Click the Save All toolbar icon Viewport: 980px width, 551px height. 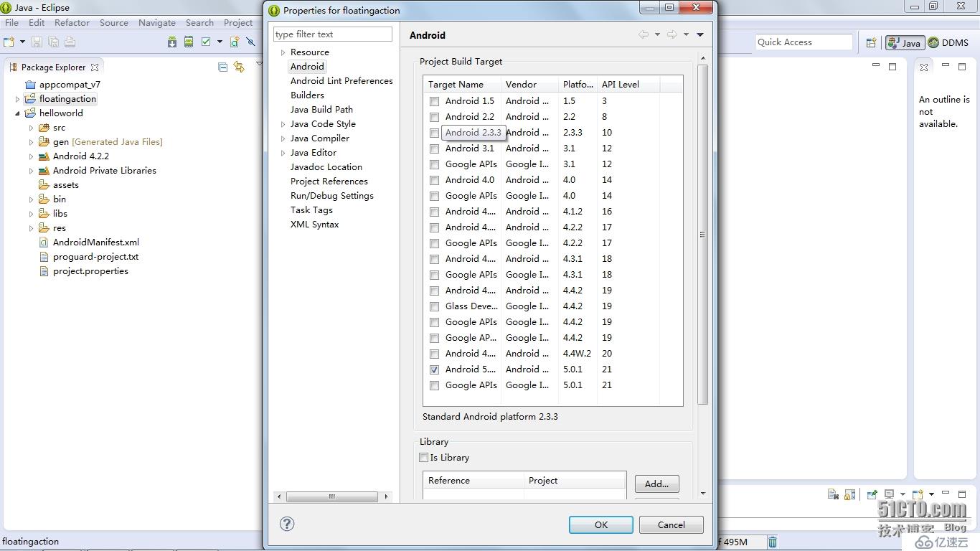[x=53, y=42]
